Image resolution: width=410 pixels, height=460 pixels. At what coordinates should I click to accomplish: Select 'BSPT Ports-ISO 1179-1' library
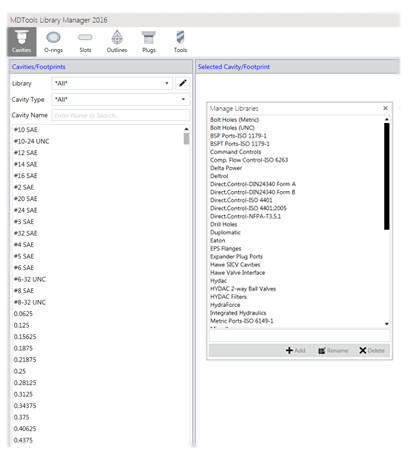(240, 144)
